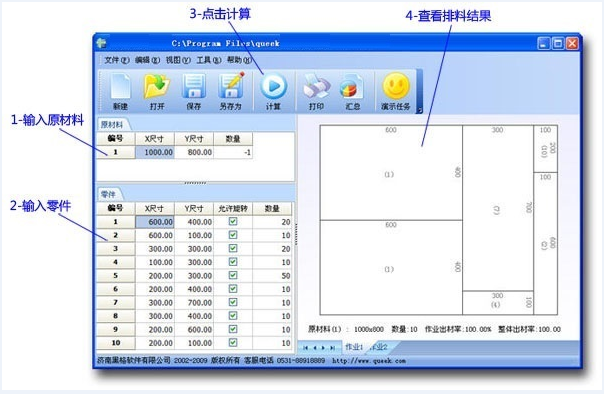
Task: Click the splitter grip between raw material and parts
Action: (x=195, y=183)
